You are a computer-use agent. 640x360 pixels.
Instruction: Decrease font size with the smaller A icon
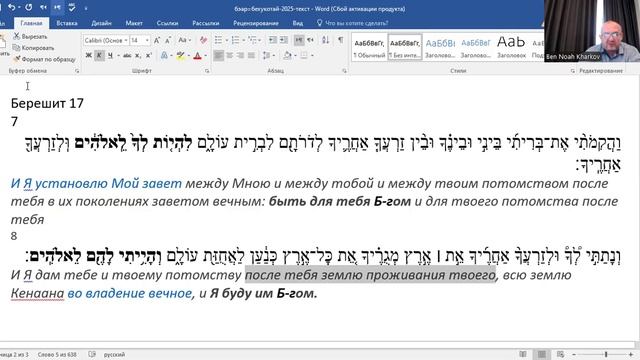click(x=168, y=40)
